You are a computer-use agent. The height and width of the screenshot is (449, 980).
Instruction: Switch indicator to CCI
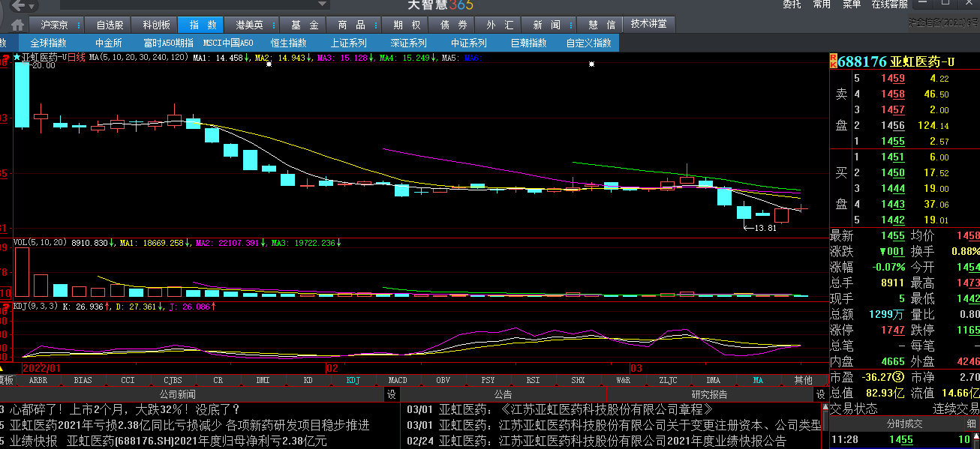click(128, 380)
